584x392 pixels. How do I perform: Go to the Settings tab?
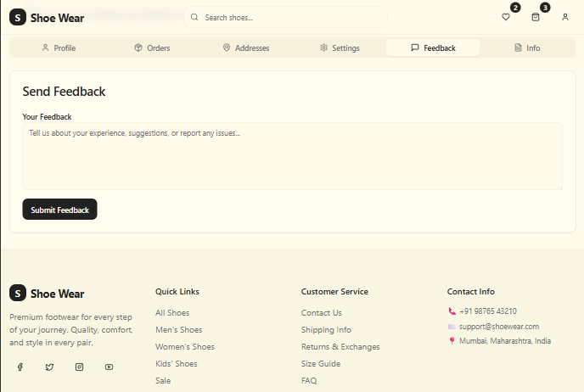pyautogui.click(x=340, y=48)
